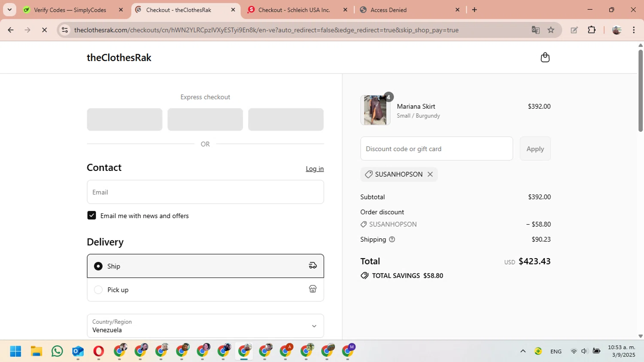644x362 pixels.
Task: Click the Discount code or gift card field
Action: [437, 149]
